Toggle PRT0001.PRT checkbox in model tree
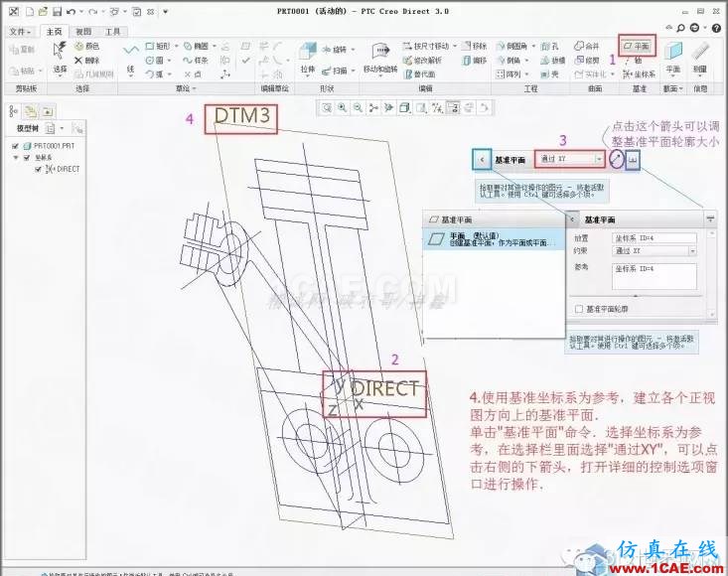Viewport: 728px width, 576px height. (15, 146)
